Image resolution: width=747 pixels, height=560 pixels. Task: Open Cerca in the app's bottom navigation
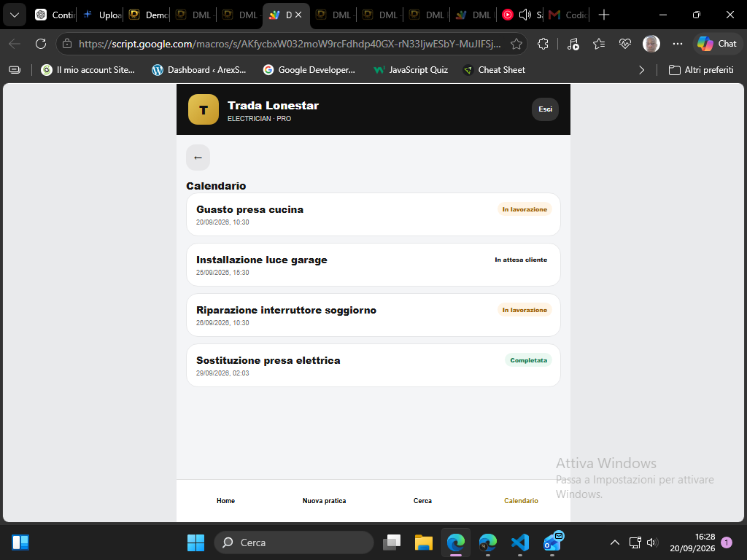tap(422, 500)
